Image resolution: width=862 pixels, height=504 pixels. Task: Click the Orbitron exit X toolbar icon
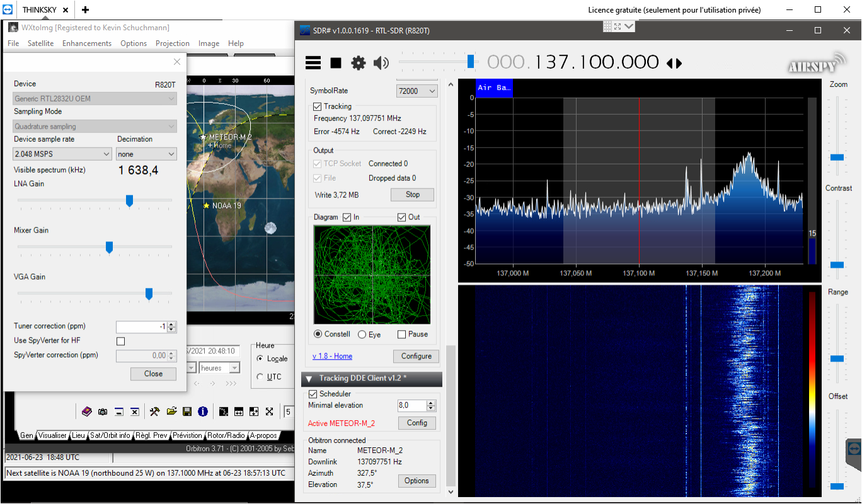(x=134, y=411)
